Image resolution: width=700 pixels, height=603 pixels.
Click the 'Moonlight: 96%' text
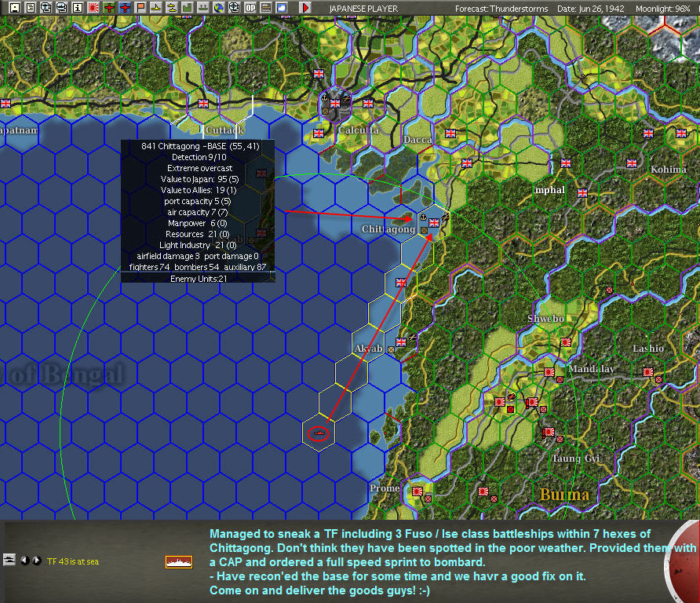[x=662, y=9]
